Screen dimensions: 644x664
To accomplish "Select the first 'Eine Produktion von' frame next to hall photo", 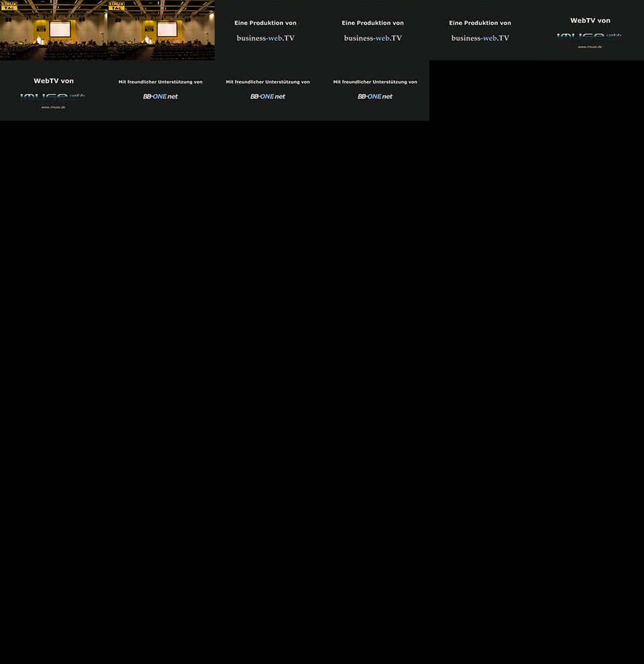I will coord(268,30).
